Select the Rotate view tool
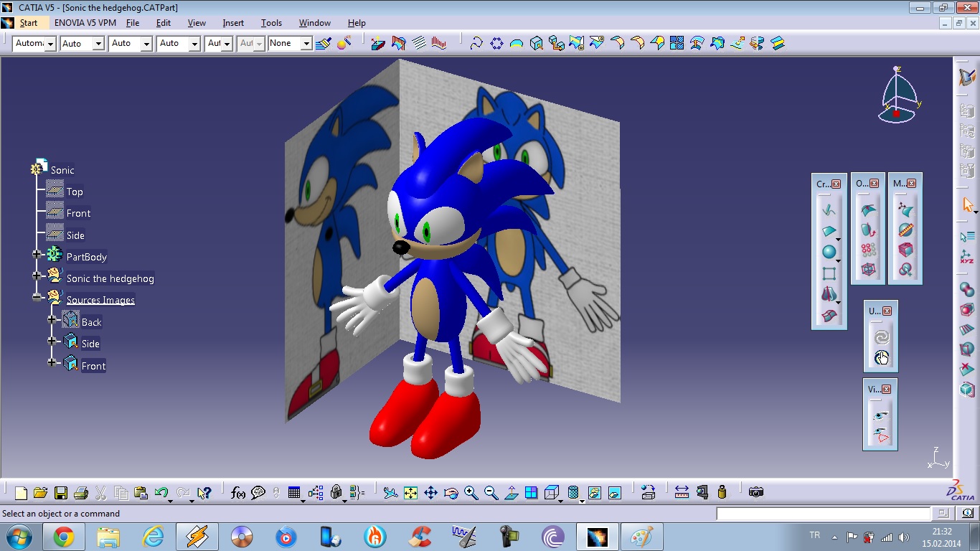The image size is (980, 551). click(451, 493)
